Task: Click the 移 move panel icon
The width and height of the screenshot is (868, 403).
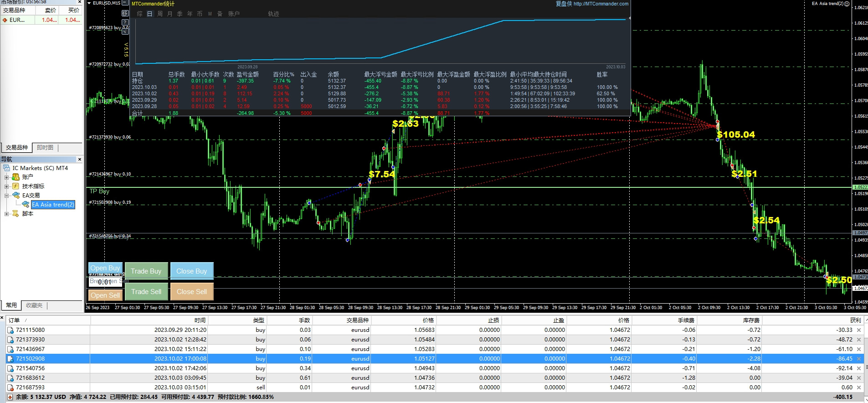Action: coord(125,14)
